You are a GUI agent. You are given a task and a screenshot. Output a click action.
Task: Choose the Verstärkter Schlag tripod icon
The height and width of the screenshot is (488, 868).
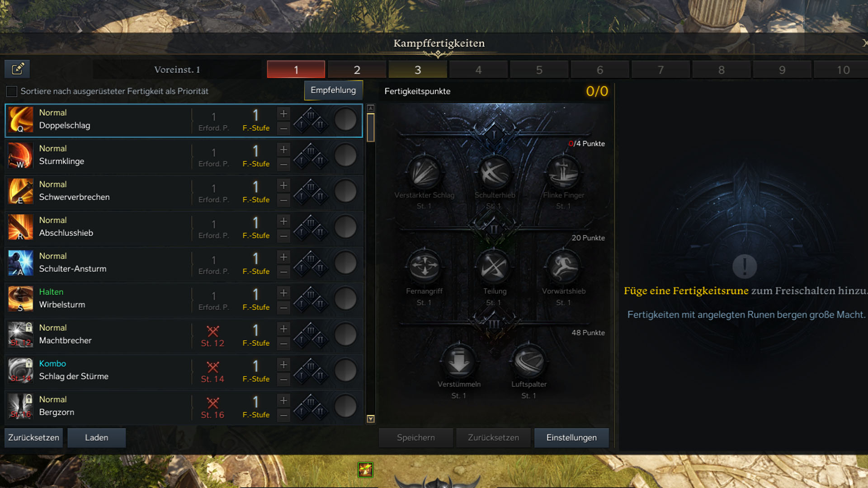point(424,173)
